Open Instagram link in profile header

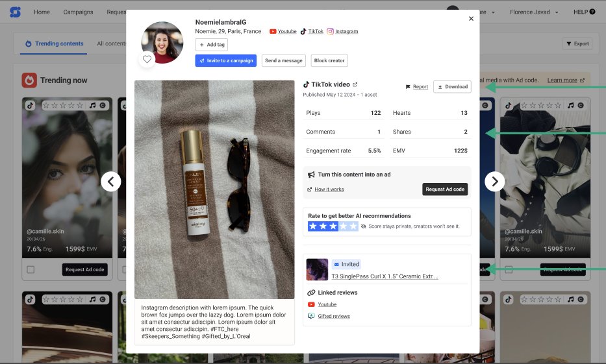(346, 31)
